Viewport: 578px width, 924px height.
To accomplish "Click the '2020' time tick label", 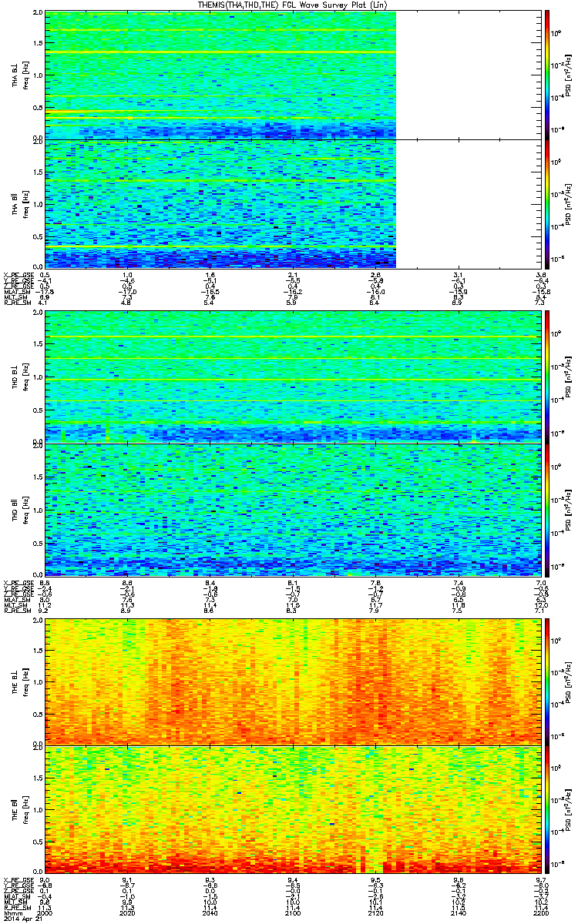I will (128, 915).
